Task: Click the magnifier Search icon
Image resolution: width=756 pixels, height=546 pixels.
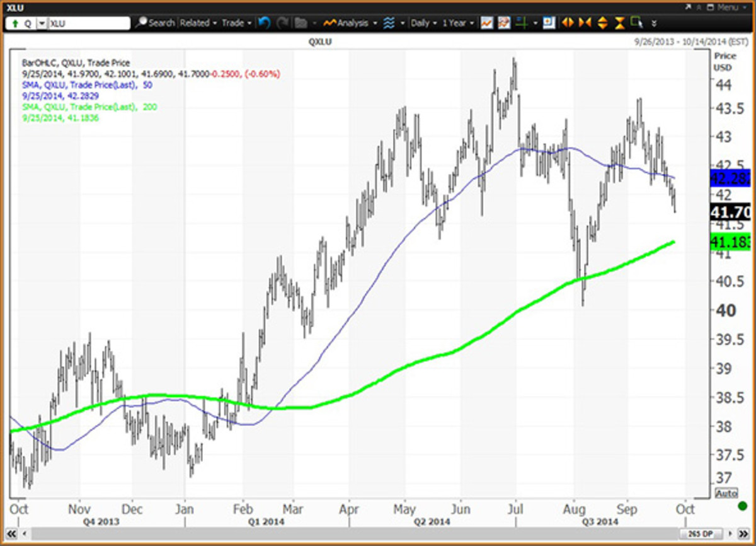Action: [x=155, y=23]
